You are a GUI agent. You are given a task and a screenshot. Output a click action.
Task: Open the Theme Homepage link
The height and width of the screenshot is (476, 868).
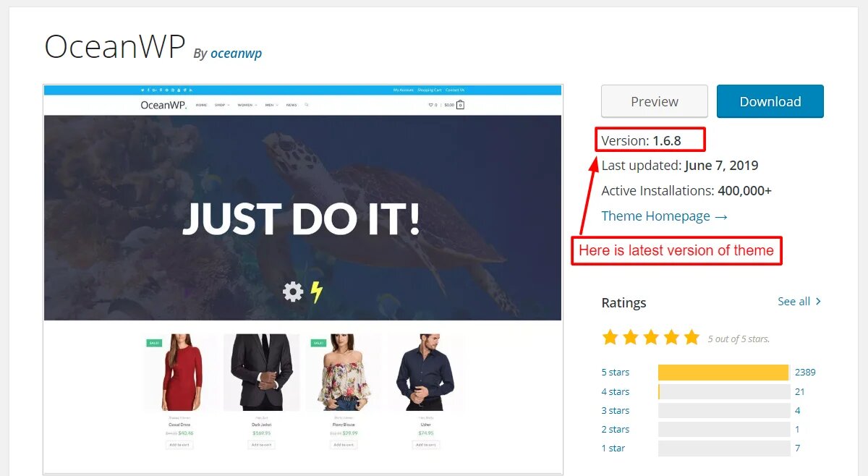pos(664,216)
